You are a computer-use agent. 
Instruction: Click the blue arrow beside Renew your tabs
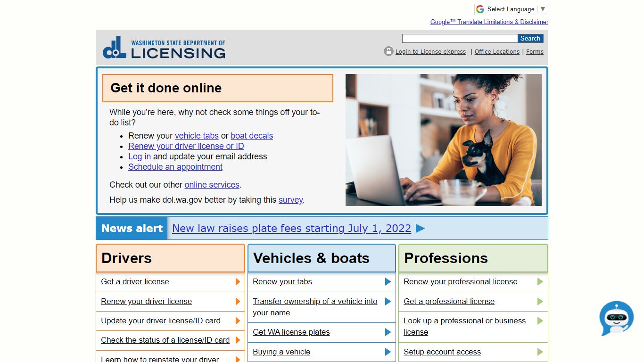click(388, 282)
